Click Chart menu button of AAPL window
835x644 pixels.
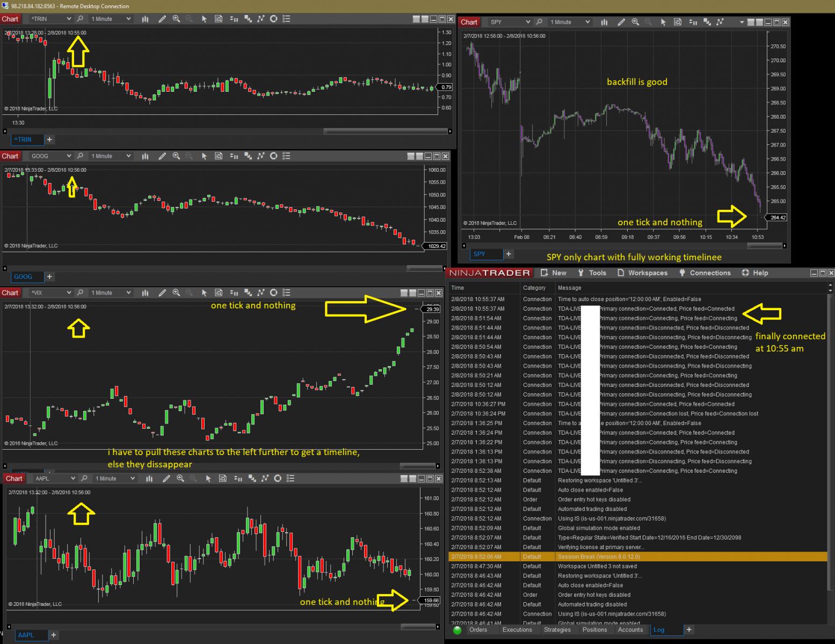pos(14,479)
